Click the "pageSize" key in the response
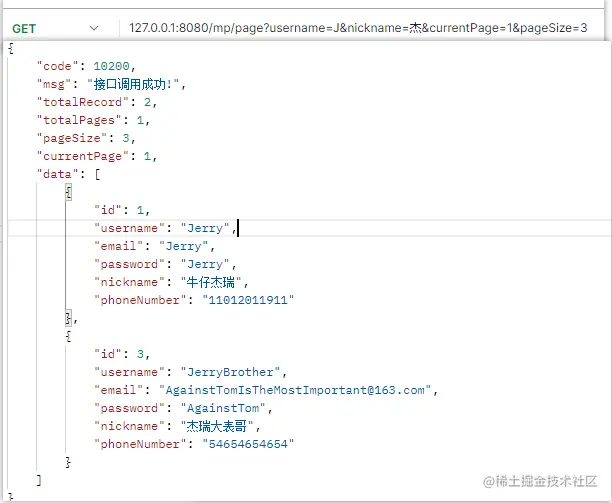 tap(72, 138)
